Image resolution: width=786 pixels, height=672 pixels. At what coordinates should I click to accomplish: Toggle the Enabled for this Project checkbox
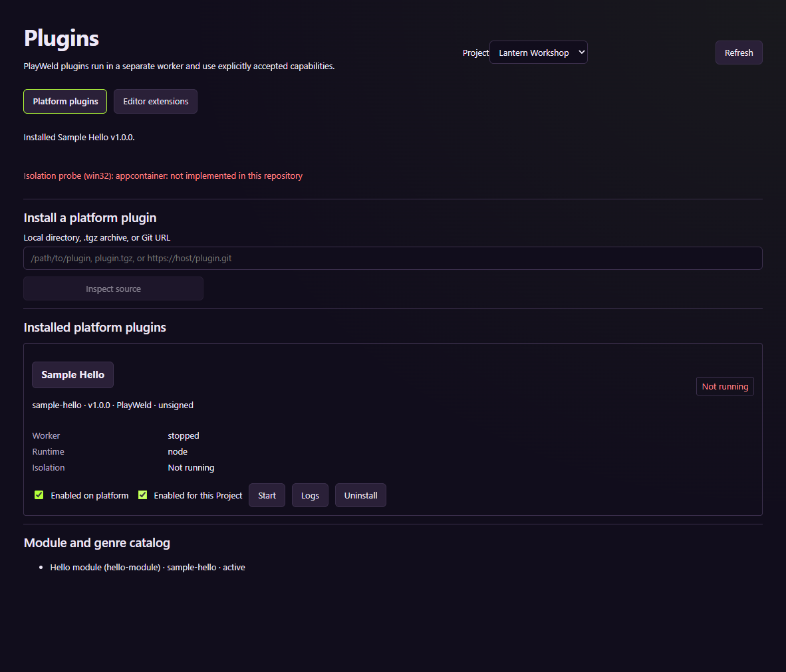pyautogui.click(x=142, y=495)
